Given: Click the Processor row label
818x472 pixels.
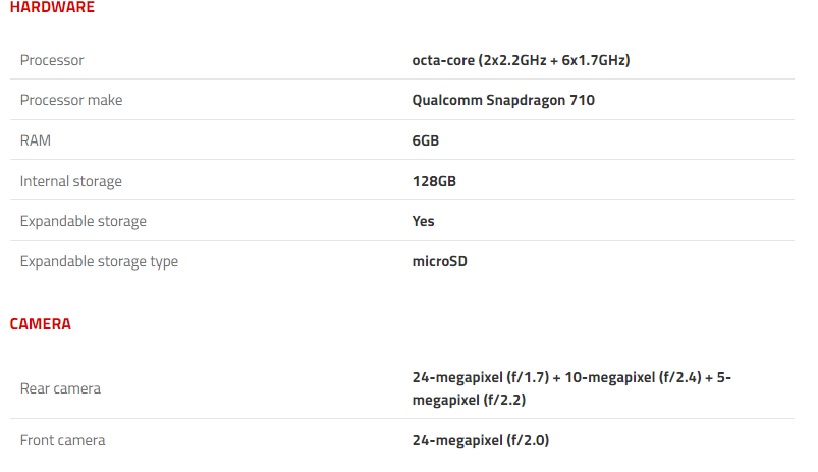Looking at the screenshot, I should click(52, 60).
